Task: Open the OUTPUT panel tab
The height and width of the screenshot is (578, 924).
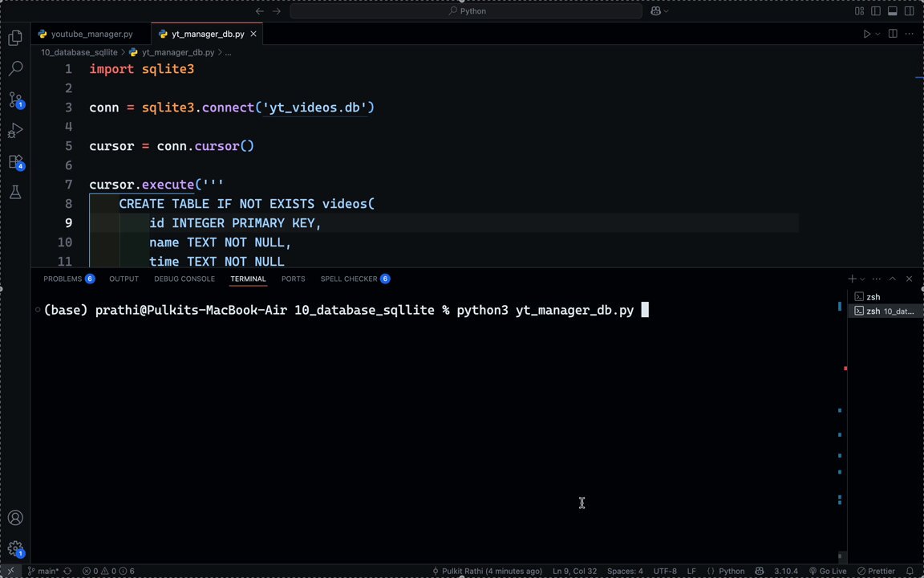Action: pos(124,279)
